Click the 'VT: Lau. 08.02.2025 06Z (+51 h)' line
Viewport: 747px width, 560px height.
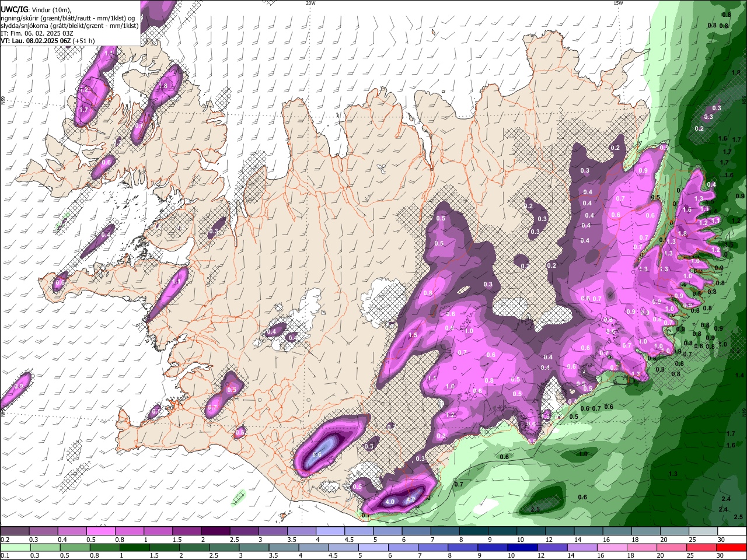(x=48, y=41)
